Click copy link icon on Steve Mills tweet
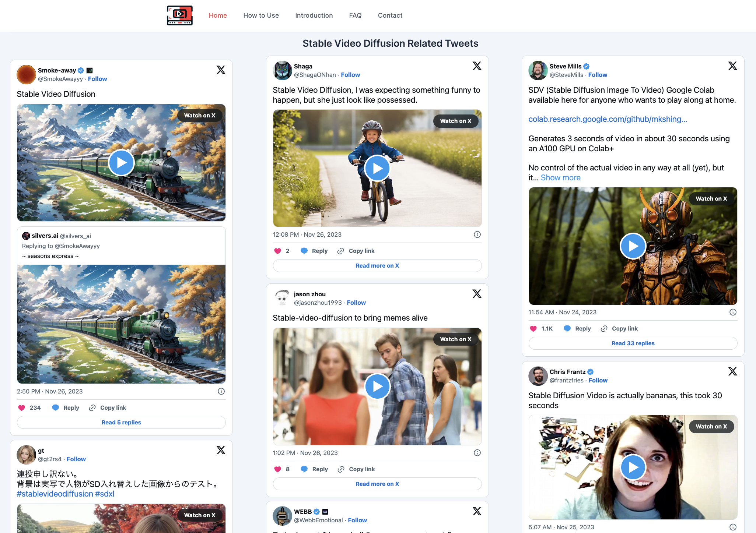756x533 pixels. click(x=604, y=329)
